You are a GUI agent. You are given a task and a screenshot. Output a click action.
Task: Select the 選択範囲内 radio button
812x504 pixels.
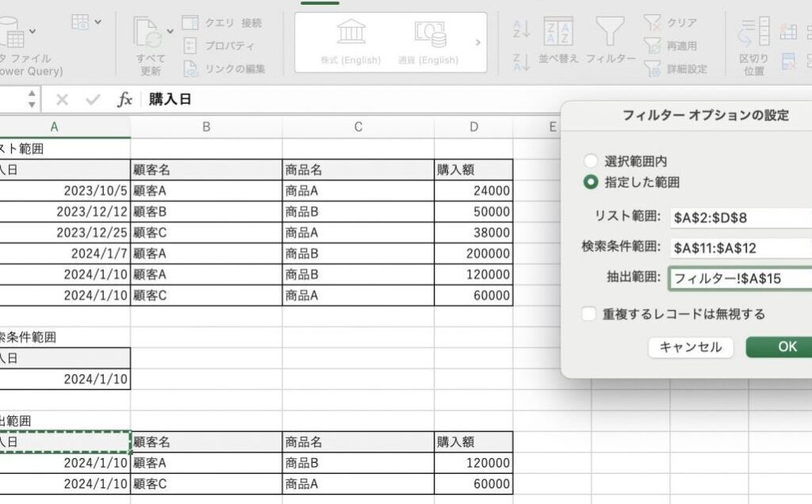(x=590, y=161)
